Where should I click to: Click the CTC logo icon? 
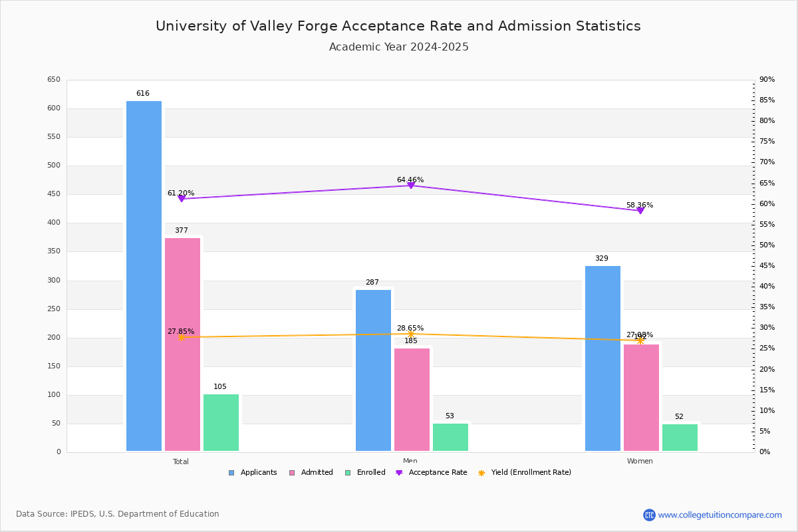[649, 515]
